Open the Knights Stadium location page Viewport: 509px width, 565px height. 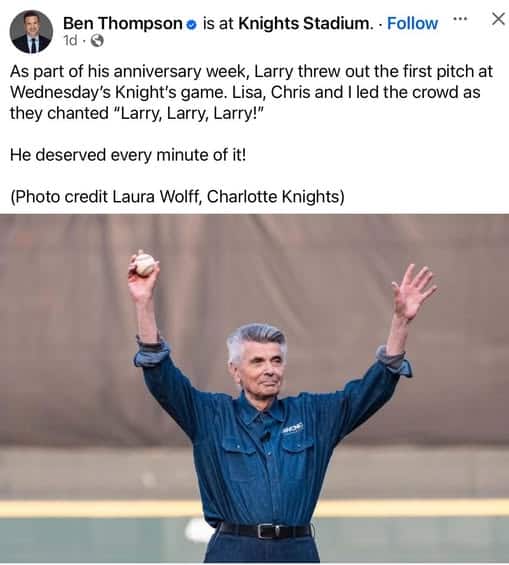304,24
